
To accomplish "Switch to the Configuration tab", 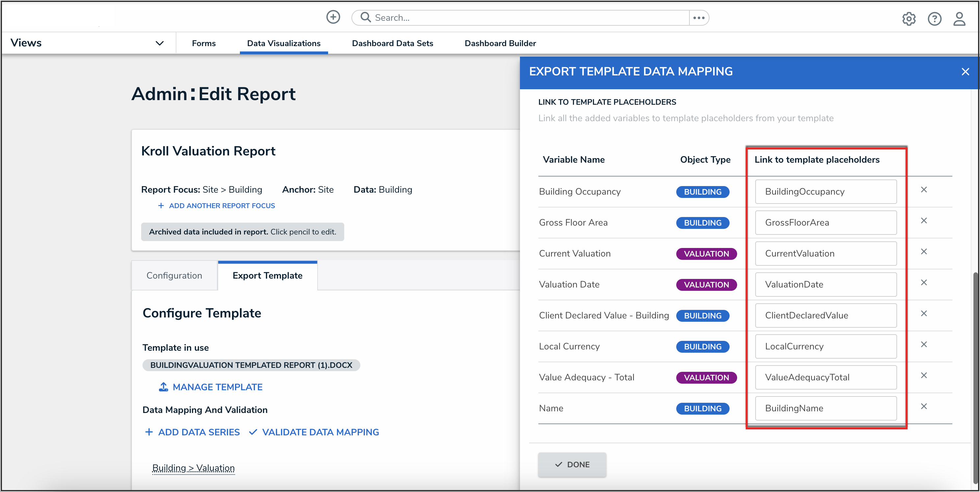I will tap(174, 275).
